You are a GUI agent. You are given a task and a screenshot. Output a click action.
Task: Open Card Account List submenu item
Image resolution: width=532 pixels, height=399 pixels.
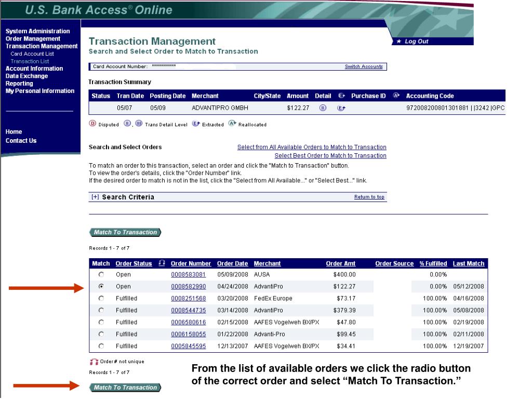click(32, 54)
